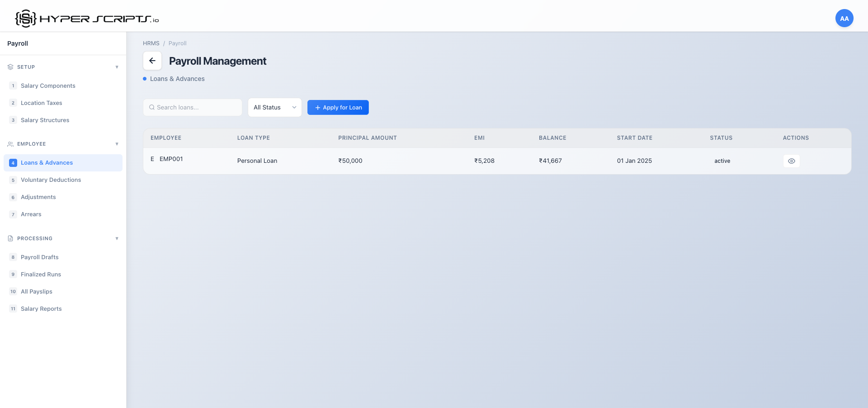Screen dimensions: 868x408
Task: Open the All Status dropdown
Action: click(x=274, y=107)
